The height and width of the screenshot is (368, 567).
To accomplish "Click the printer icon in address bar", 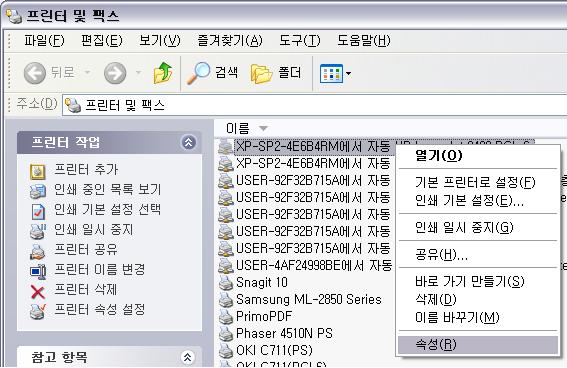I will [73, 105].
